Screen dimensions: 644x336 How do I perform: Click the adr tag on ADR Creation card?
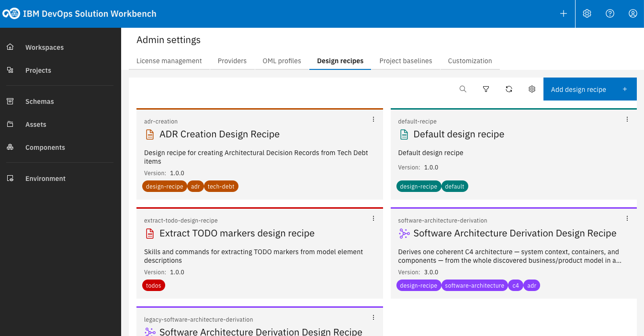(x=195, y=187)
